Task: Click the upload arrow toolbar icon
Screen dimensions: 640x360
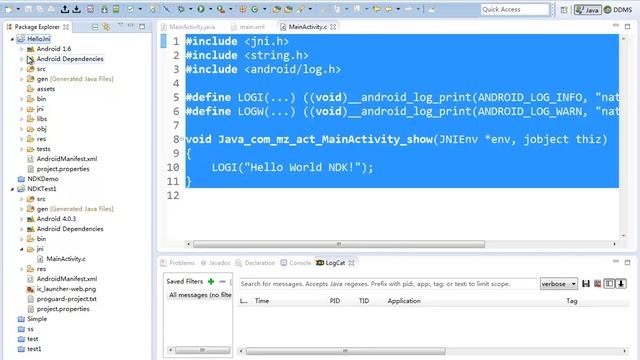Action: 65,9
